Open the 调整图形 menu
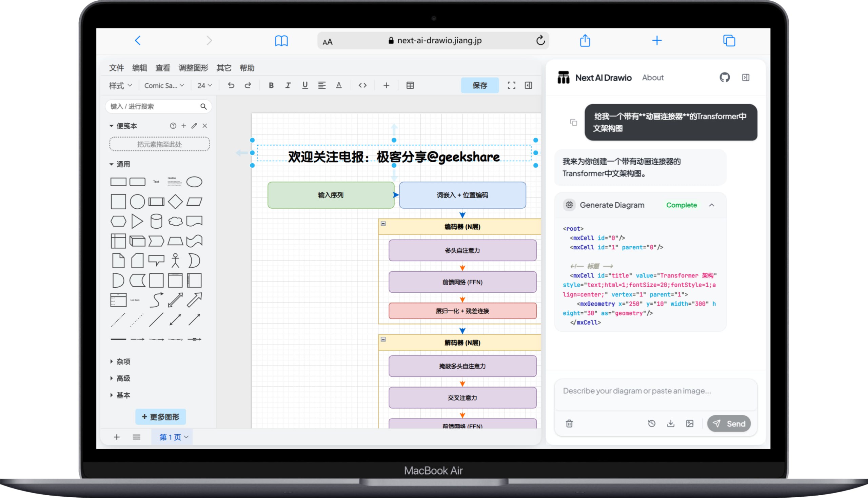 pyautogui.click(x=193, y=68)
